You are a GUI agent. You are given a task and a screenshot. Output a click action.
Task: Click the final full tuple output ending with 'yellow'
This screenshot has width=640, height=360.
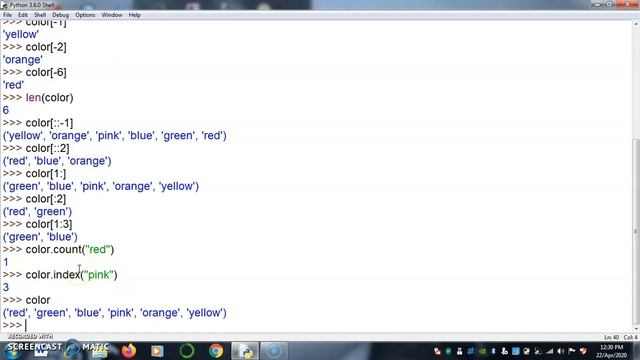115,313
